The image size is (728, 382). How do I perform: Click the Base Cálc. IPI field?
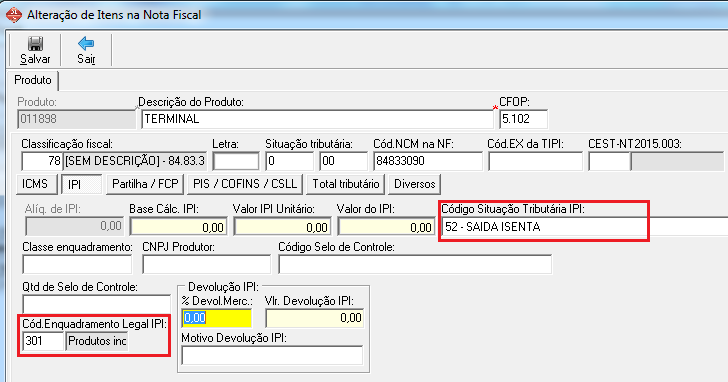point(178,227)
